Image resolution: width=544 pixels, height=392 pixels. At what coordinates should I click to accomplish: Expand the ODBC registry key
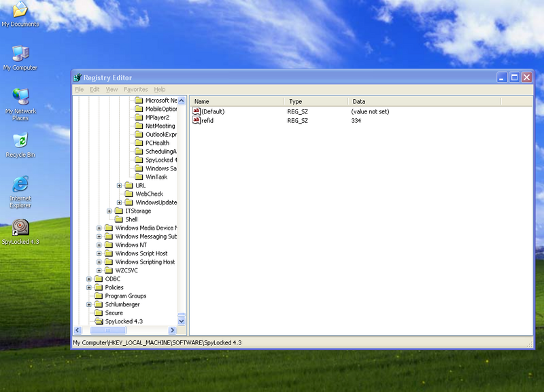(x=89, y=279)
